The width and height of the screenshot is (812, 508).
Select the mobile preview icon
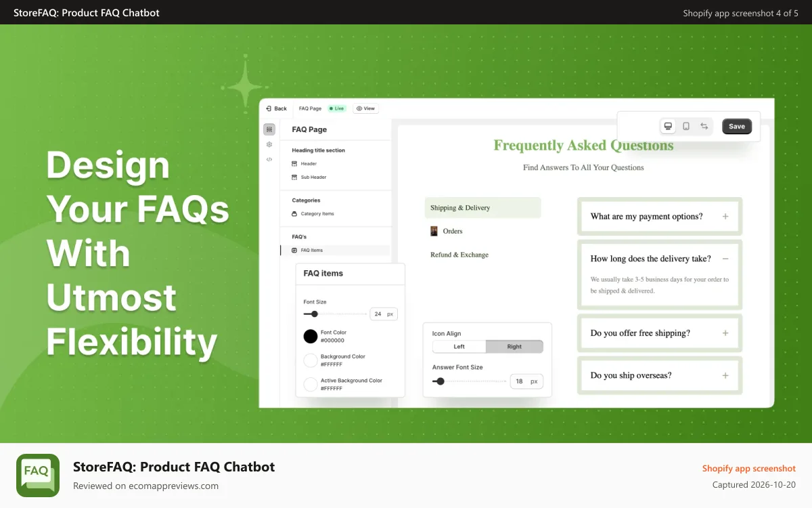point(686,127)
